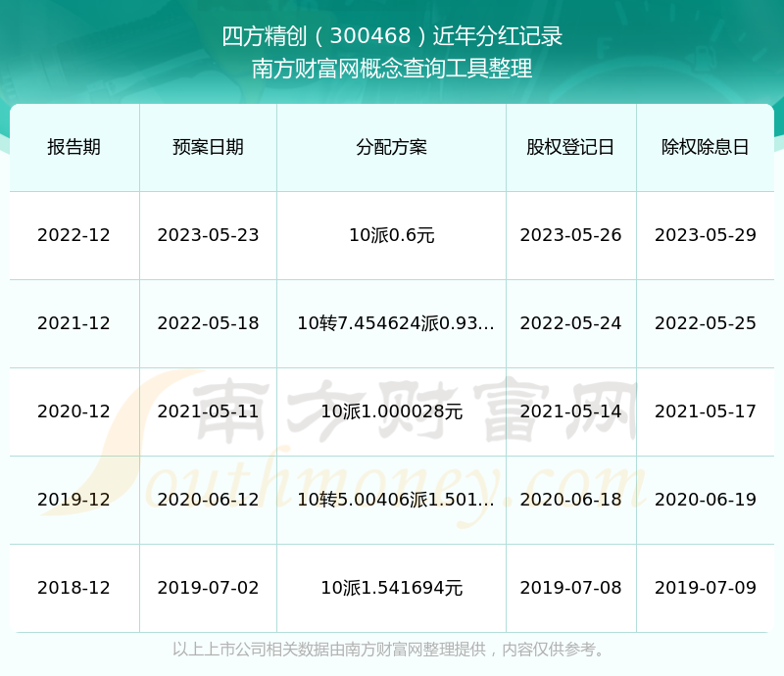Click the date cell 2019-07-02
This screenshot has height=676, width=784.
click(x=208, y=588)
